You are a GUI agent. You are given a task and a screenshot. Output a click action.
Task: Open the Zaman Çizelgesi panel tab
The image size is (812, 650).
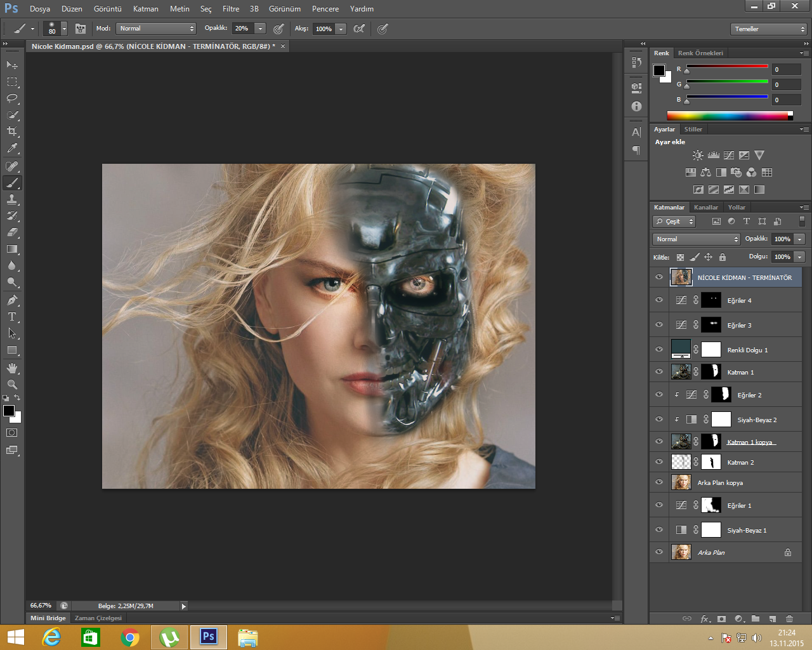(x=98, y=618)
